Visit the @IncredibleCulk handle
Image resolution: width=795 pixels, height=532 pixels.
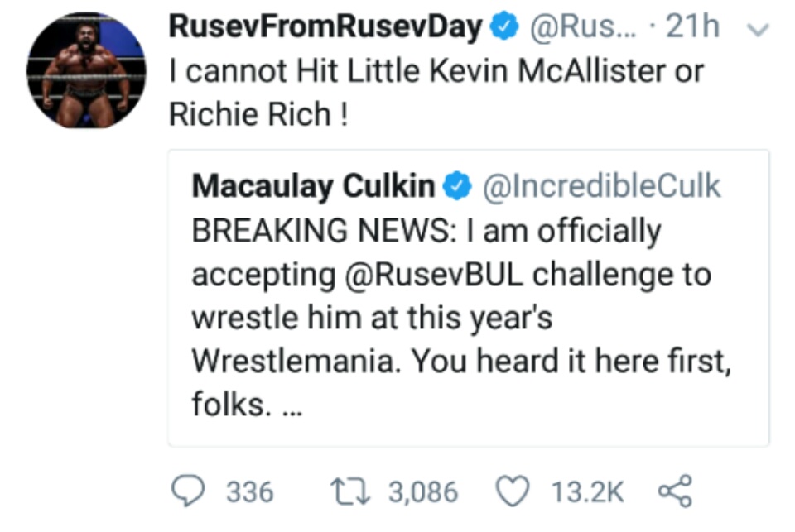click(x=600, y=185)
